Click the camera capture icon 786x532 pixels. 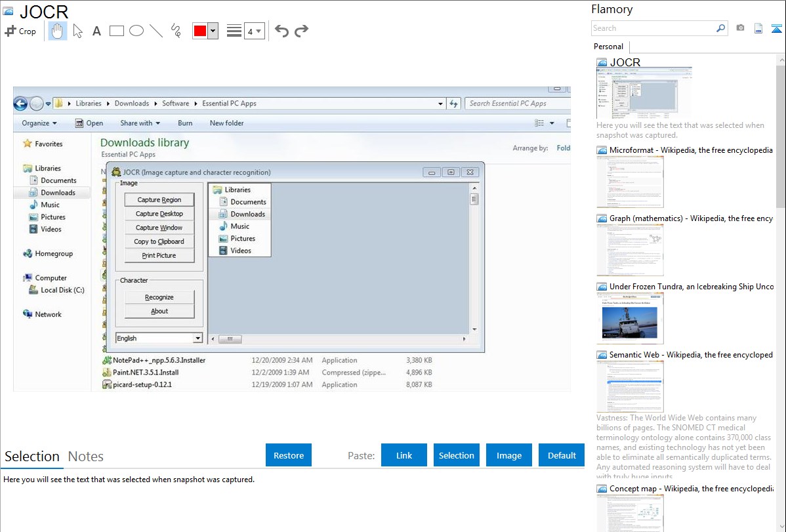click(x=740, y=28)
